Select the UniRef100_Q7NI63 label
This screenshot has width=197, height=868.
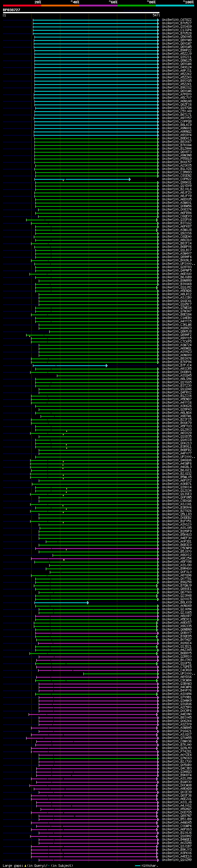tap(176, 758)
